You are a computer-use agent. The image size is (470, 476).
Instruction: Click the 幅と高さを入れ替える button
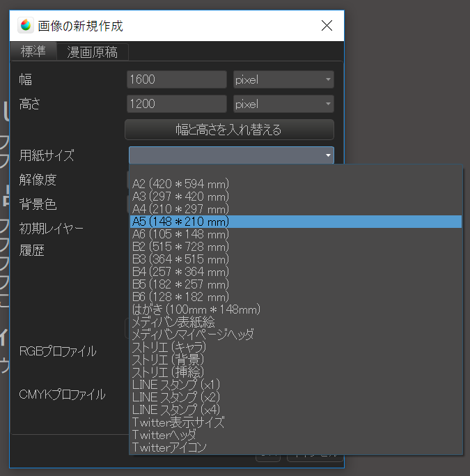click(x=229, y=130)
